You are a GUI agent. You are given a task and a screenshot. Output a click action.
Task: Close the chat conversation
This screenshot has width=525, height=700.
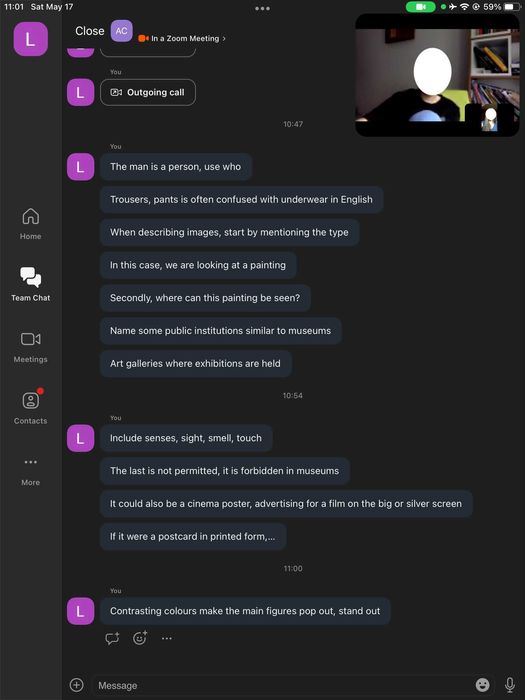[89, 31]
